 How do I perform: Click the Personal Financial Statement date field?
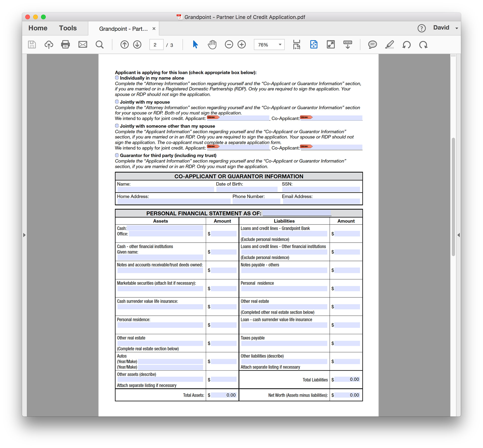(x=297, y=213)
